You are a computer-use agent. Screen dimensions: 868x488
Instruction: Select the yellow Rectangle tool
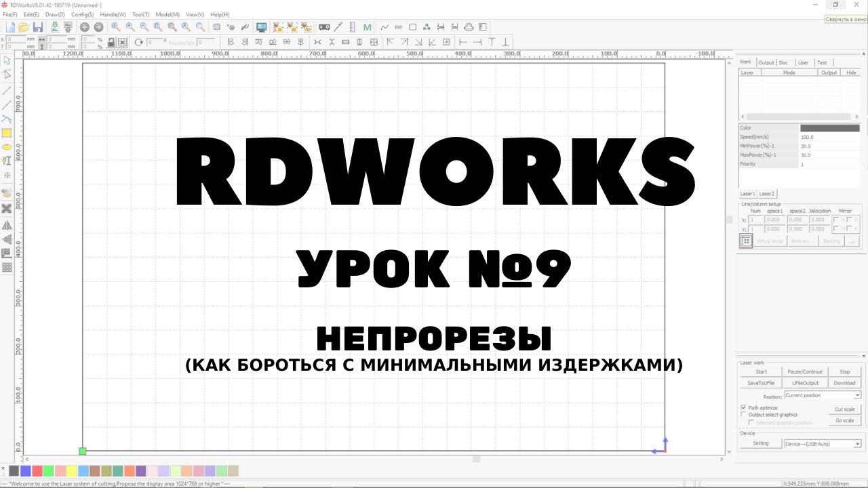click(7, 133)
